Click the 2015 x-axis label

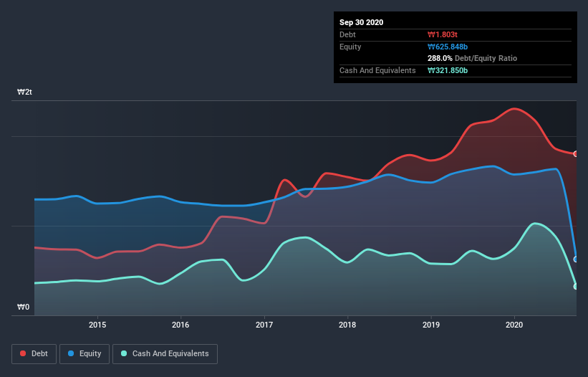pos(97,325)
